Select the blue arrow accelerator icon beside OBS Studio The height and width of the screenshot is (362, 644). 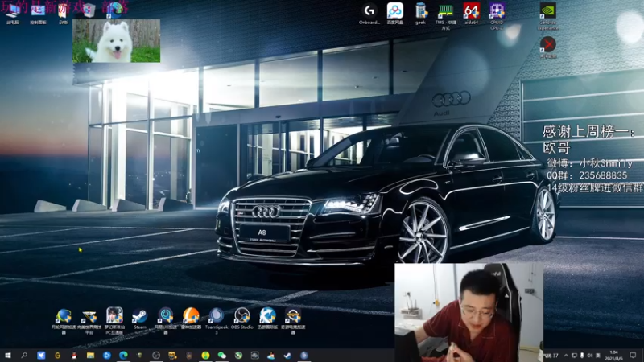[x=267, y=319]
